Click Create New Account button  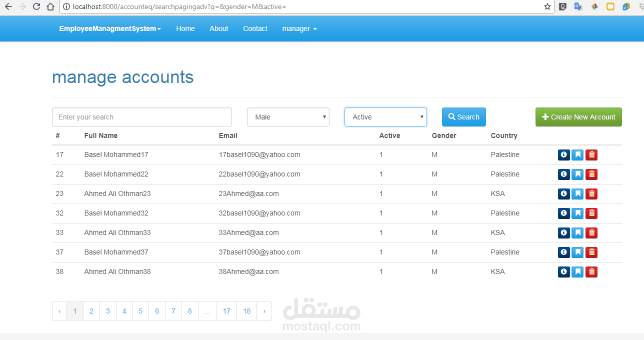point(578,117)
